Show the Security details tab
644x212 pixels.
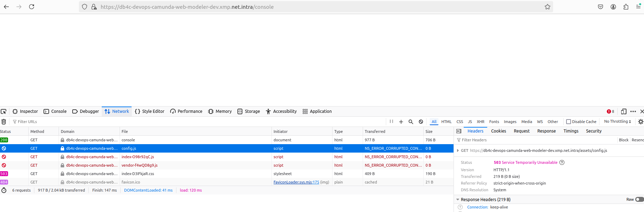click(x=593, y=131)
